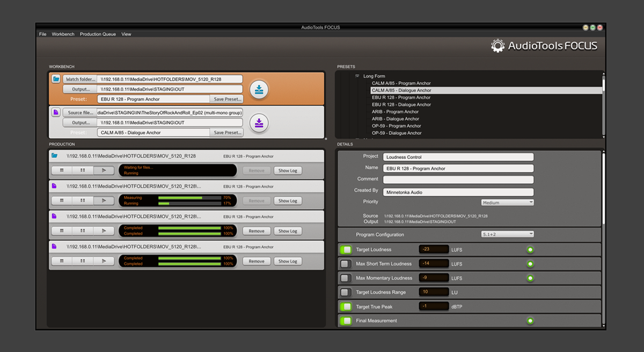Pause the Waiting for files job
The height and width of the screenshot is (352, 644).
[x=83, y=170]
